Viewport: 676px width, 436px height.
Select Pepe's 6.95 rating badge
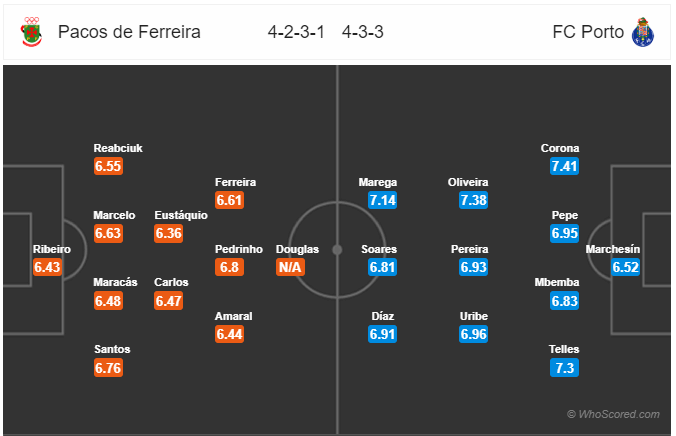[x=564, y=233]
